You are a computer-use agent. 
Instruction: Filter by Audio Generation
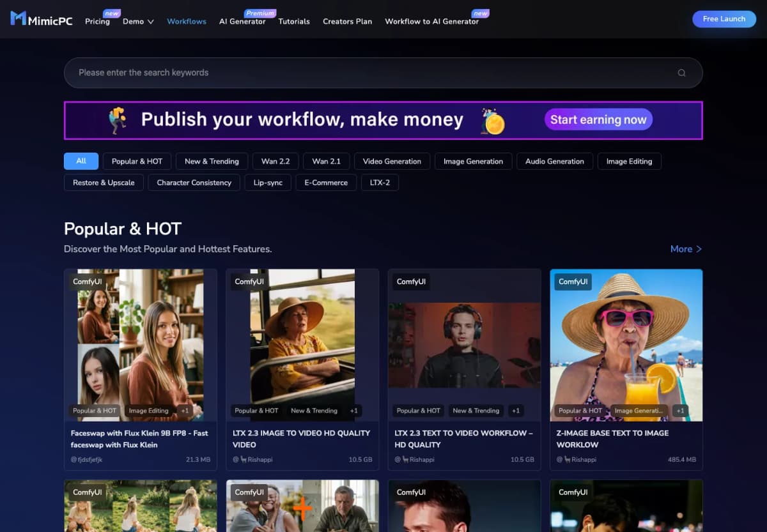555,161
